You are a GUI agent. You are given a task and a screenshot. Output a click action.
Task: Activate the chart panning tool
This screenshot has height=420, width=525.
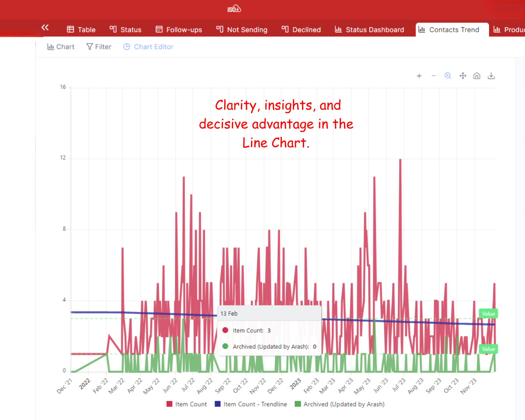463,76
